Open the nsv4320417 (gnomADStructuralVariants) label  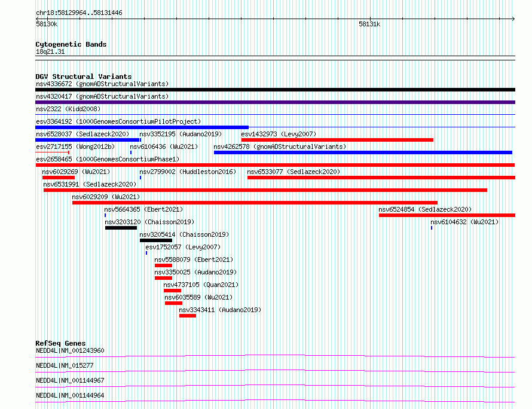[x=102, y=96]
